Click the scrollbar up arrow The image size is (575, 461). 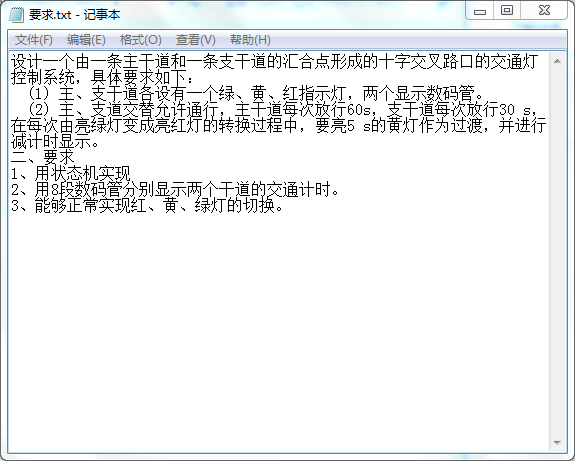coord(557,61)
